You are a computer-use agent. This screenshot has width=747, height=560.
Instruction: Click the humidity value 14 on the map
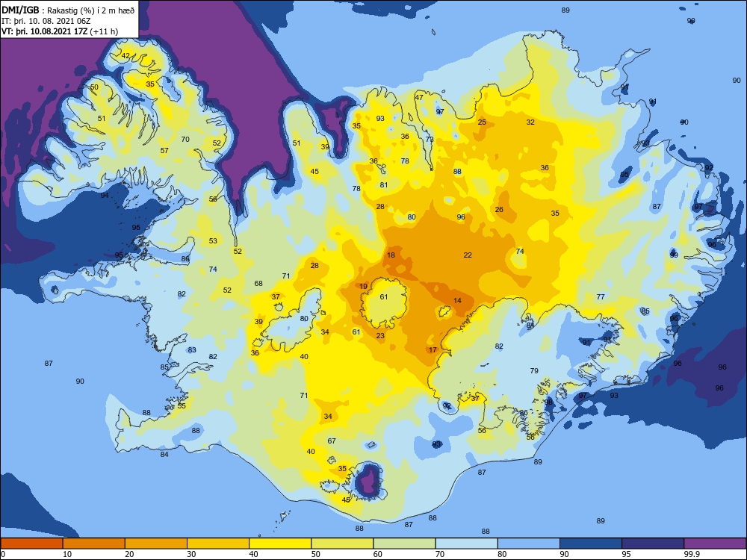[x=457, y=300]
